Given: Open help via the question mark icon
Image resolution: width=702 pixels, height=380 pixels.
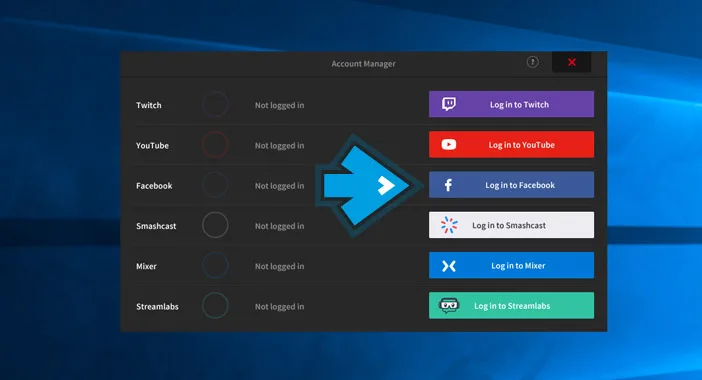Looking at the screenshot, I should [x=532, y=62].
